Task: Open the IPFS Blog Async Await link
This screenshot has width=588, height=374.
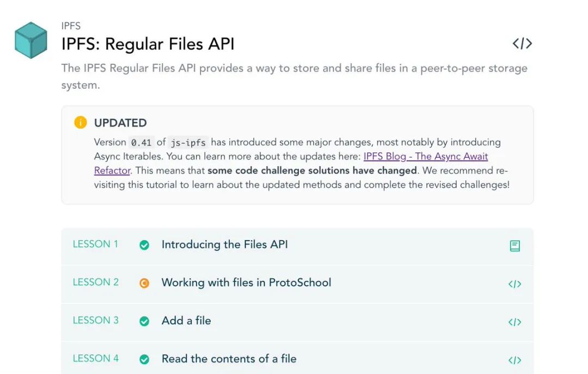Action: (426, 156)
